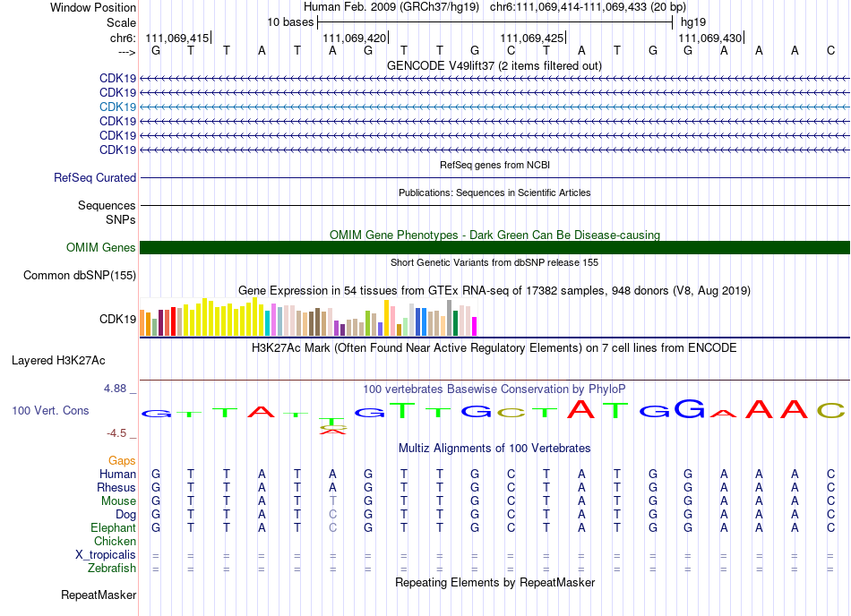Select the tall gray bar in GTEx chart
The image size is (851, 616).
pos(449,318)
